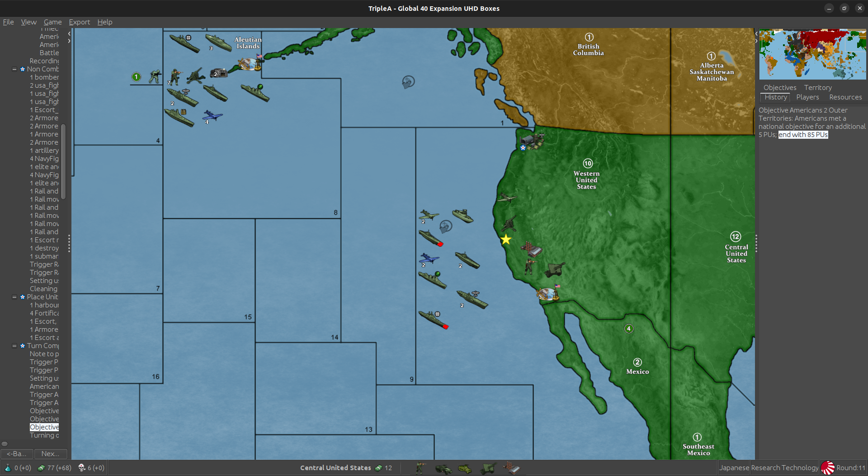Image resolution: width=868 pixels, height=476 pixels.
Task: Click blue fighter plane in sea zone 4
Action: click(x=212, y=116)
